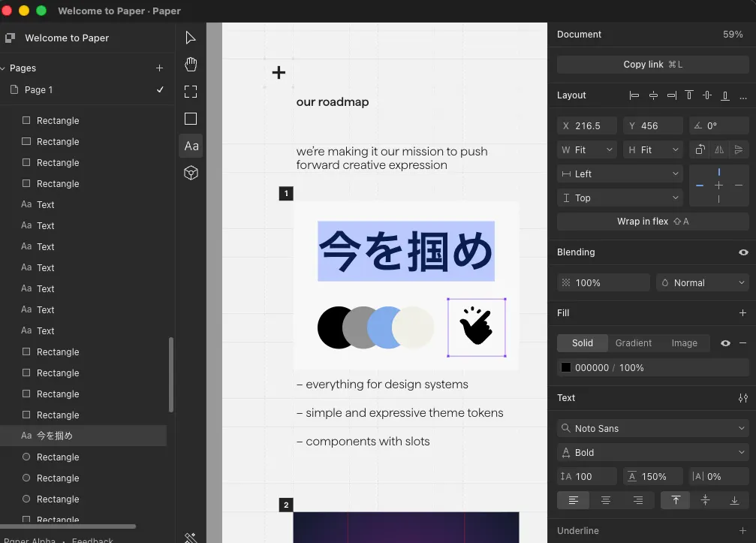
Task: Align text center horizontally
Action: pyautogui.click(x=606, y=500)
